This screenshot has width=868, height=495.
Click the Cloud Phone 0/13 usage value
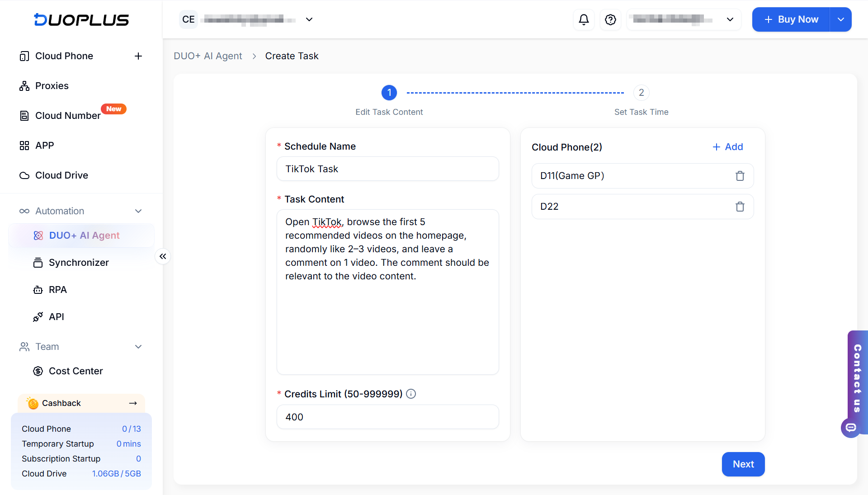132,429
